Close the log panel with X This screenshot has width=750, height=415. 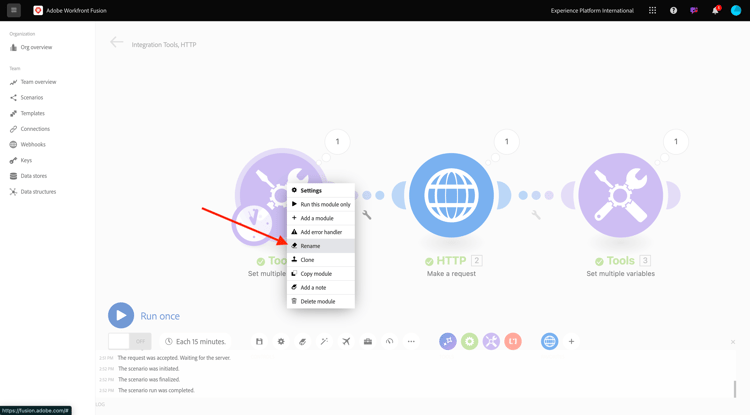tap(733, 342)
